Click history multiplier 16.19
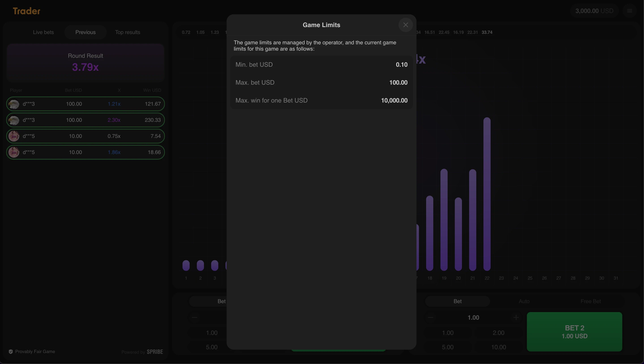This screenshot has width=644, height=364. (x=458, y=32)
